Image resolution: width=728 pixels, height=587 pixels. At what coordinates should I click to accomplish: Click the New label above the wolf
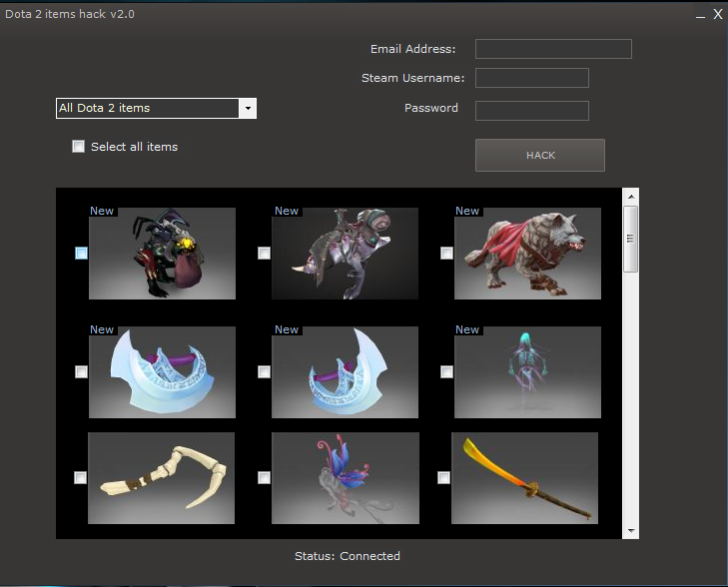pos(467,211)
